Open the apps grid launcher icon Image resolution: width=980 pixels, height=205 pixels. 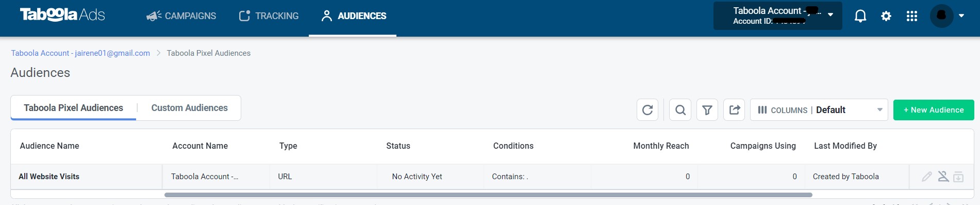point(912,16)
